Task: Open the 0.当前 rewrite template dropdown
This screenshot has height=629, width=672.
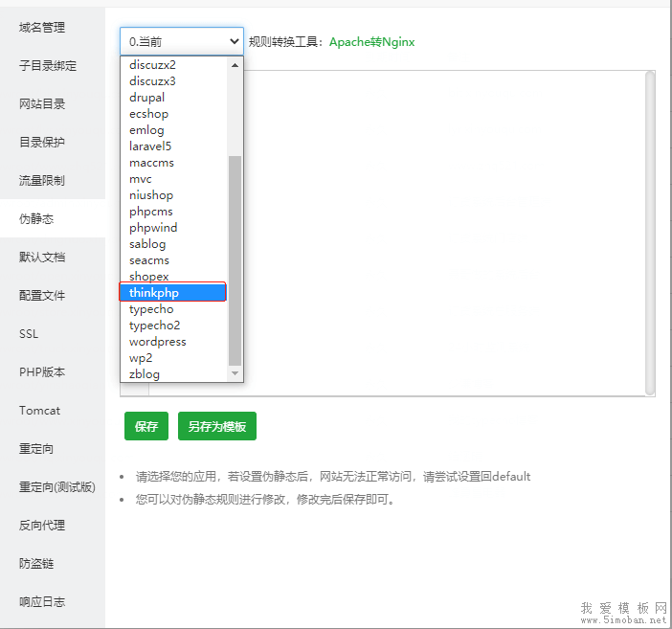Action: tap(182, 41)
